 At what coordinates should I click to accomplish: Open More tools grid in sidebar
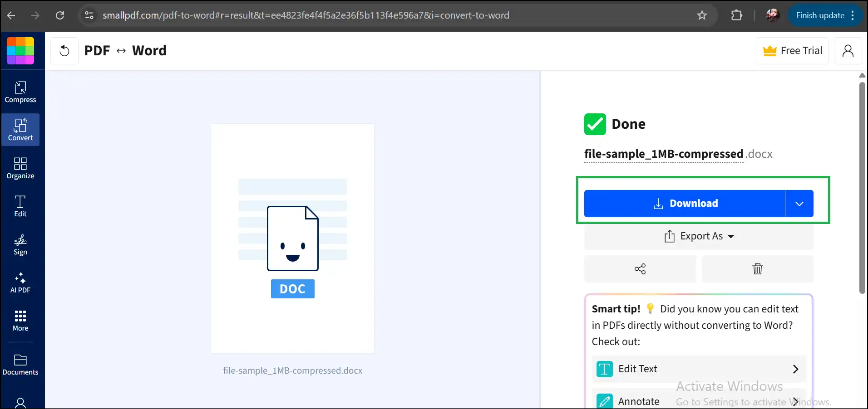(x=20, y=321)
